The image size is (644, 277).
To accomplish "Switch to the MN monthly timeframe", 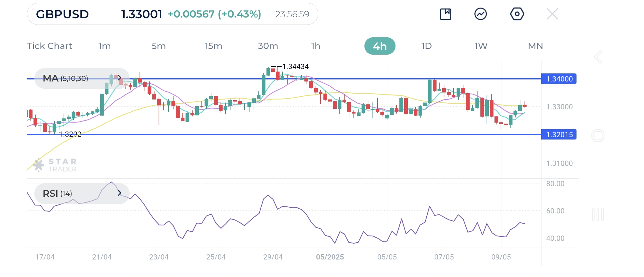I will [535, 46].
